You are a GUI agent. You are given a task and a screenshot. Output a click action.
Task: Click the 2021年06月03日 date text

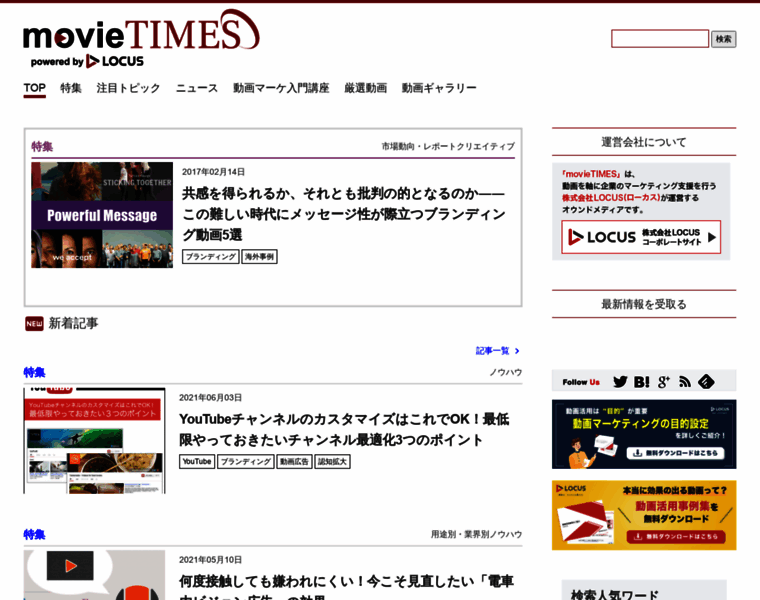pyautogui.click(x=210, y=397)
